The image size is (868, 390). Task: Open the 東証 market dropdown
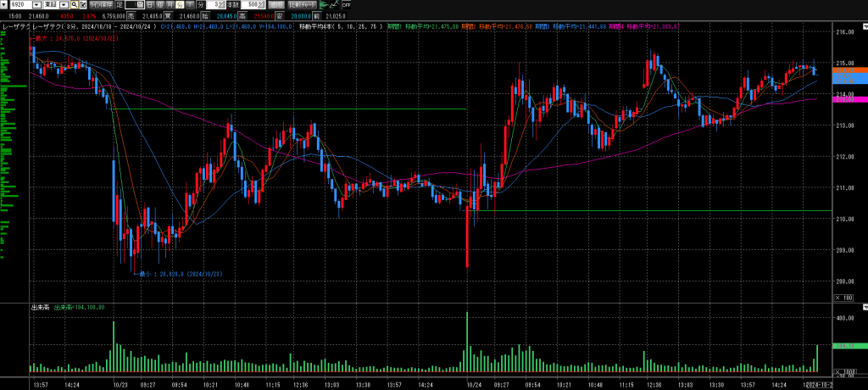pos(64,5)
